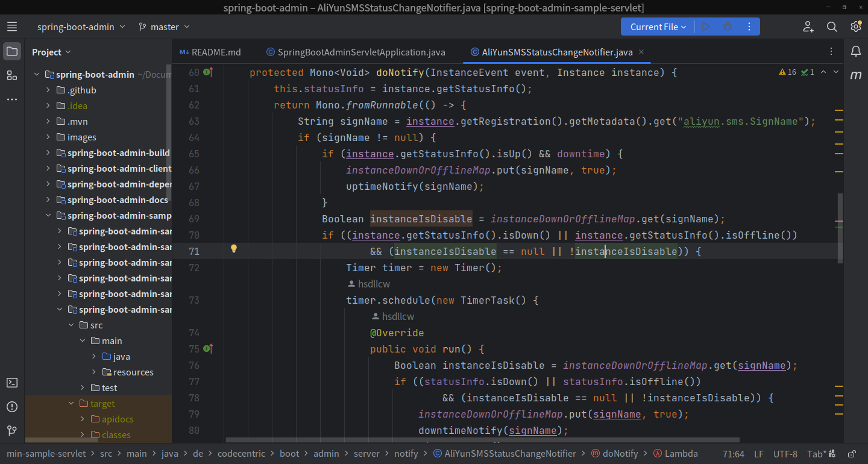Image resolution: width=868 pixels, height=464 pixels.
Task: Show more tool windows ellipsis
Action: [12, 99]
